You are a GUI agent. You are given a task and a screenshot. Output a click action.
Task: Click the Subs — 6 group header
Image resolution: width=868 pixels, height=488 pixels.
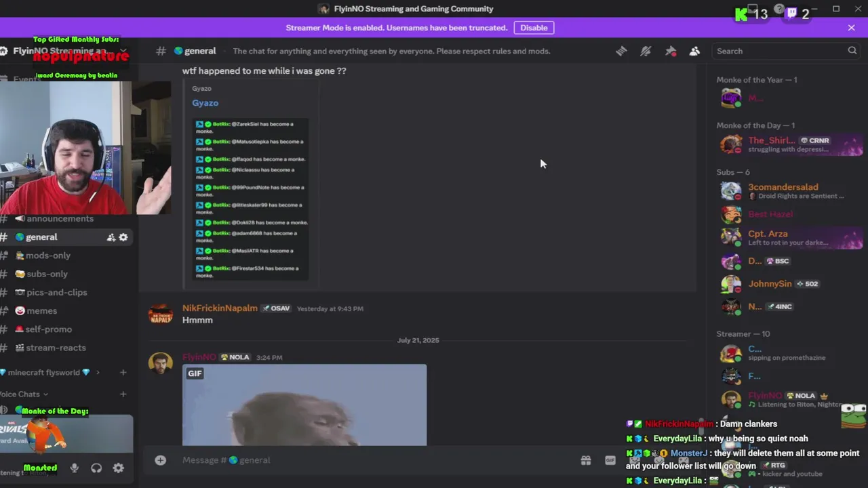coord(733,172)
